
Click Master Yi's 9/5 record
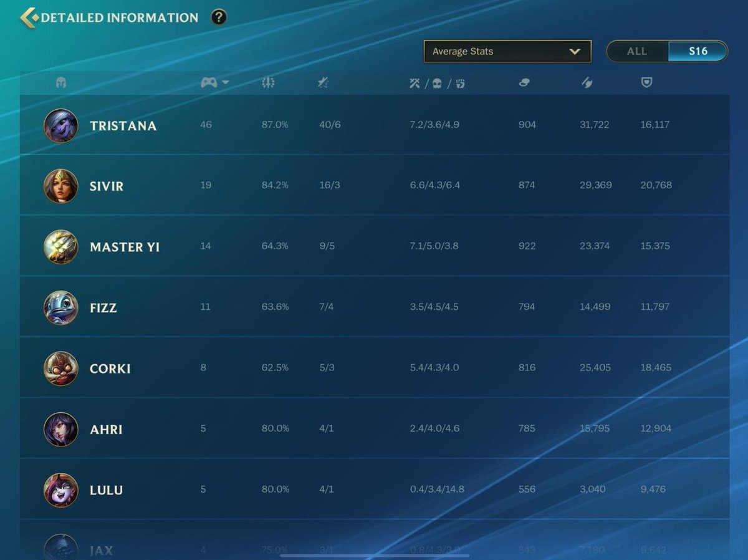pos(327,246)
